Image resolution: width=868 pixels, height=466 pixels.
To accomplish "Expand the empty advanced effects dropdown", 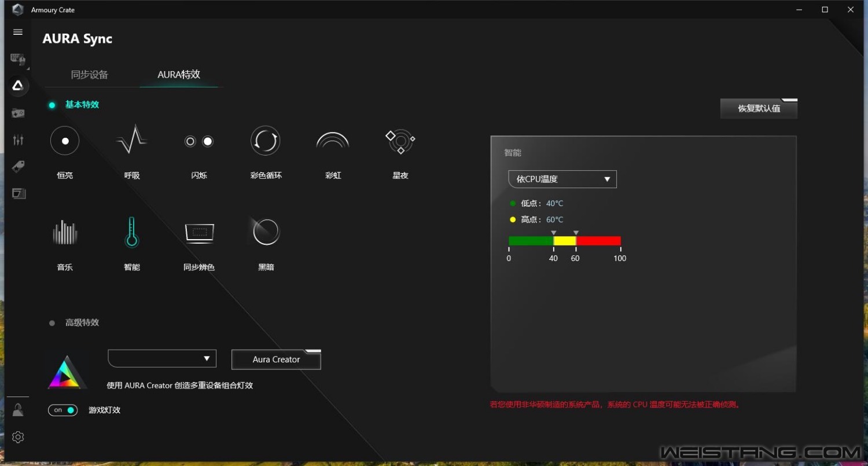I will (x=162, y=358).
